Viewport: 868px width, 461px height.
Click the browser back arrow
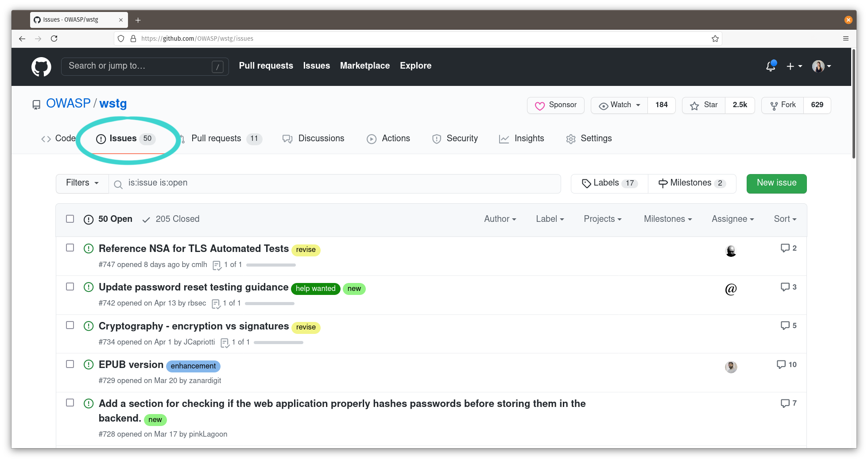pos(22,39)
